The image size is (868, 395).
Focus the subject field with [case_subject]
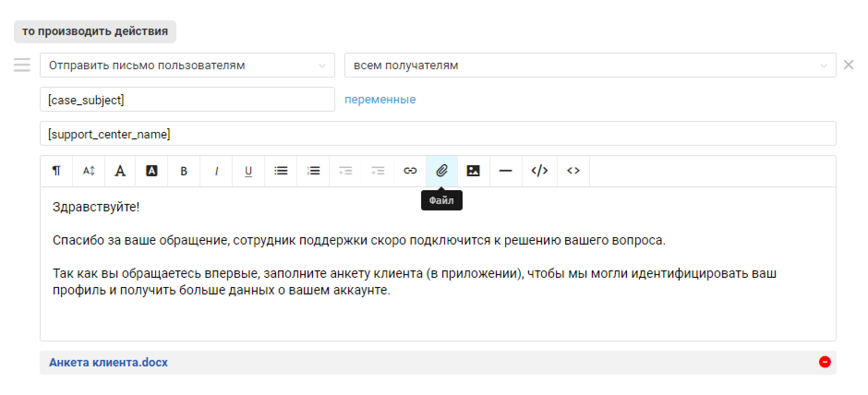(x=187, y=99)
